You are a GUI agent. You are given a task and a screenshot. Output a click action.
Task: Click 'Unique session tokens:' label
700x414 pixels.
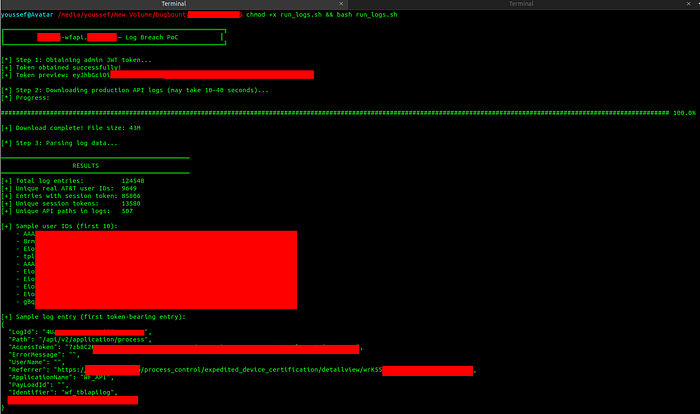[57, 204]
